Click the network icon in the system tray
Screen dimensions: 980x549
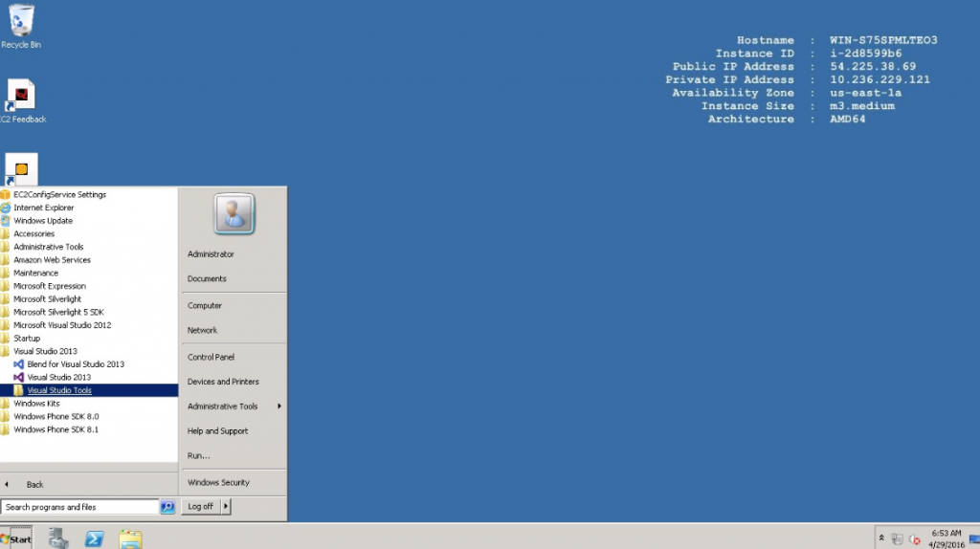(897, 539)
